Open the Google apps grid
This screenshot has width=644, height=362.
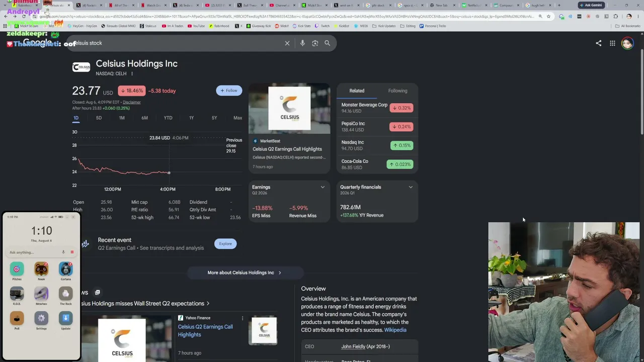[612, 43]
